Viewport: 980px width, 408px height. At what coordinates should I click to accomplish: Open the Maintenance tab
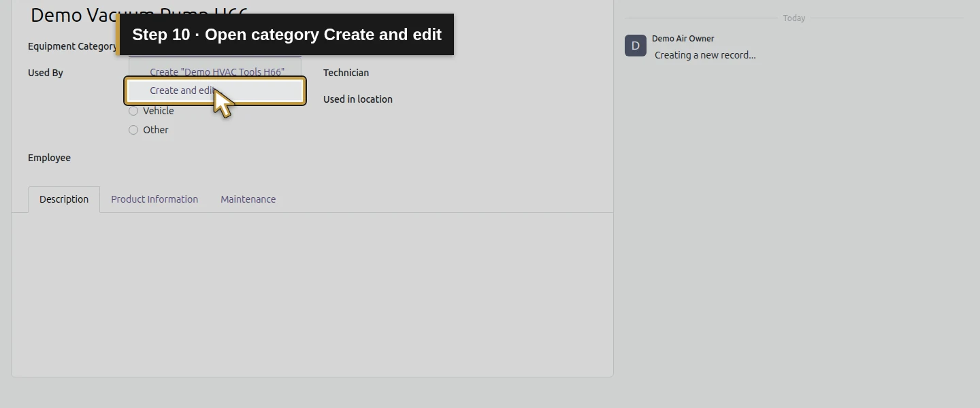coord(248,199)
